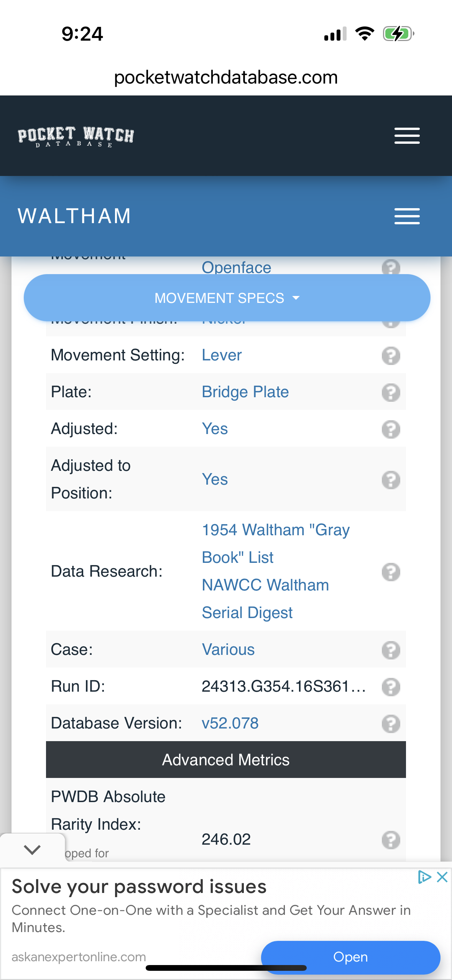Open the Waltham section hamburger menu
The width and height of the screenshot is (452, 980).
coord(407,216)
